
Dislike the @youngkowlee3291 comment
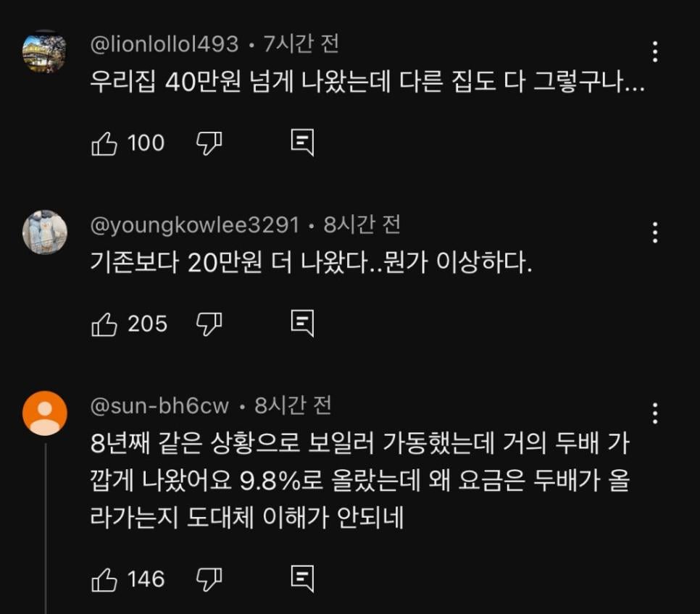(209, 324)
